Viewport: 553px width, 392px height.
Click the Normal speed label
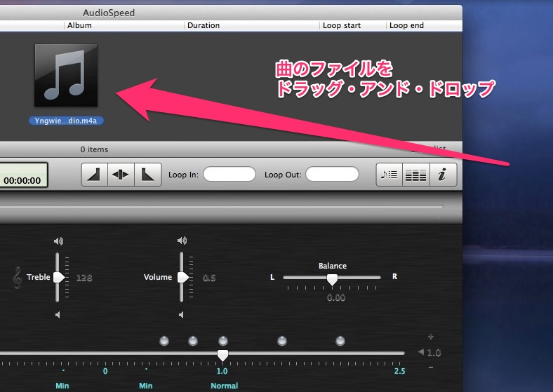pos(225,386)
